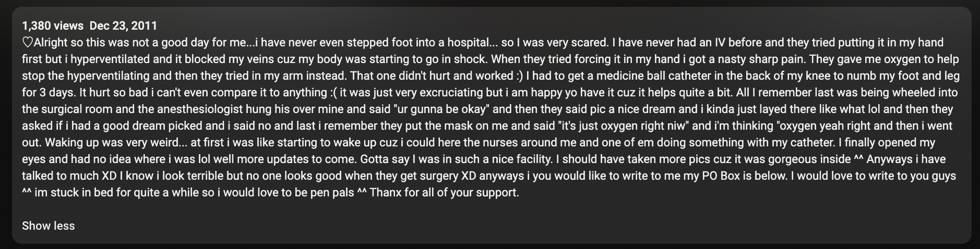
Task: Click 'Thanx for all of your support.'
Action: click(x=445, y=192)
